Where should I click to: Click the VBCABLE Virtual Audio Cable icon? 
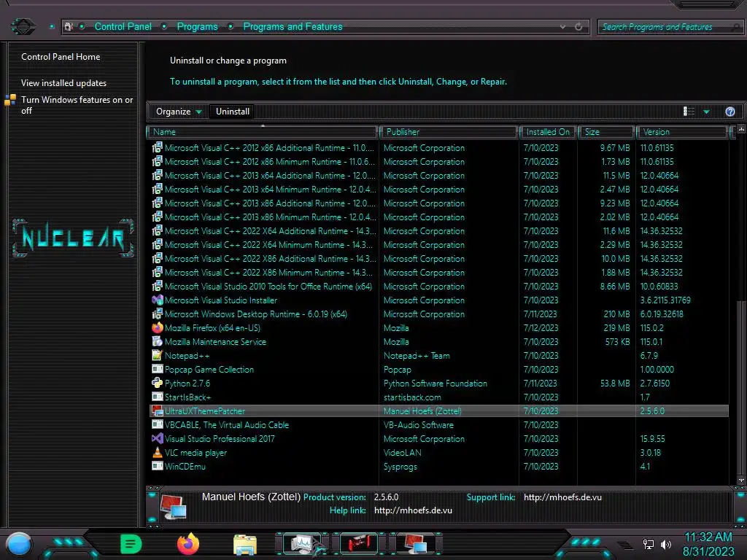pos(158,425)
